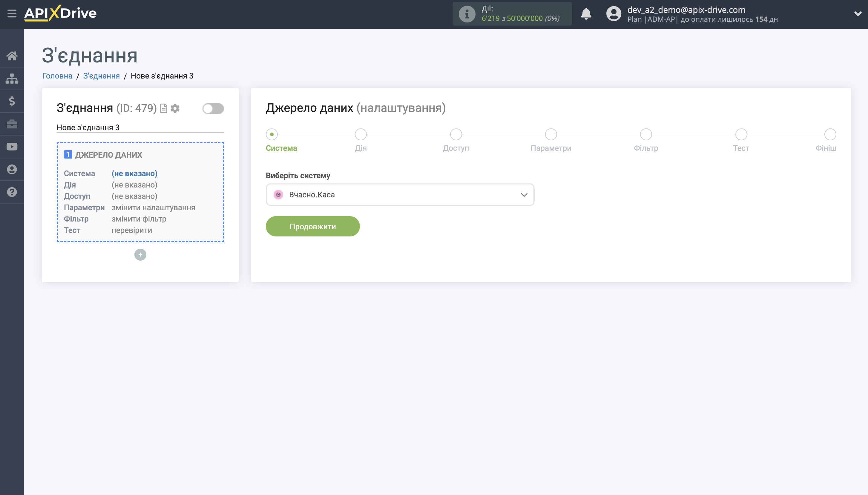Go to home via sidebar house icon
Screen dimensions: 868x495
pyautogui.click(x=12, y=56)
